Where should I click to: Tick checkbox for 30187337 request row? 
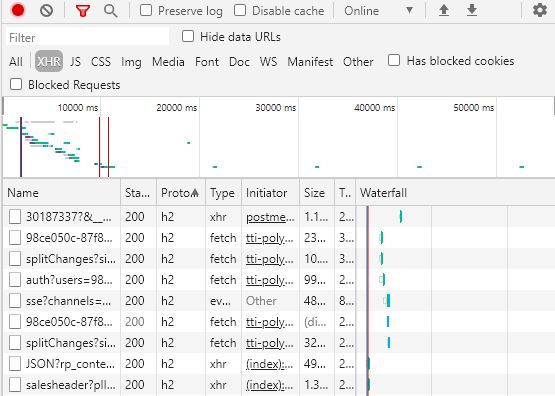click(x=15, y=216)
